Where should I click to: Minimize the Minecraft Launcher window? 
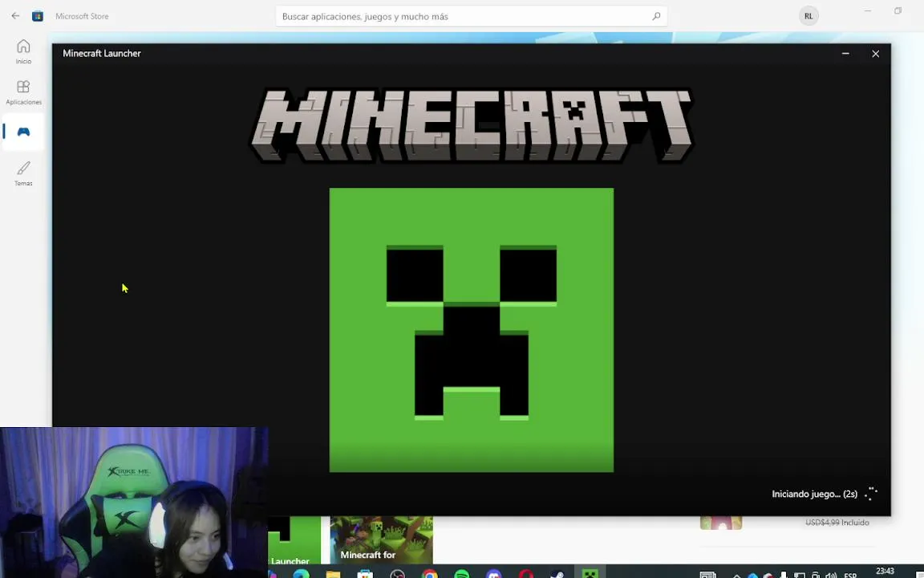(845, 54)
